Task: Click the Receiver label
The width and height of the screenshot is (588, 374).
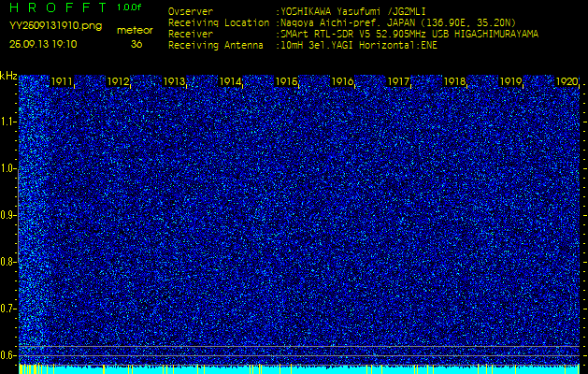Action: (191, 35)
